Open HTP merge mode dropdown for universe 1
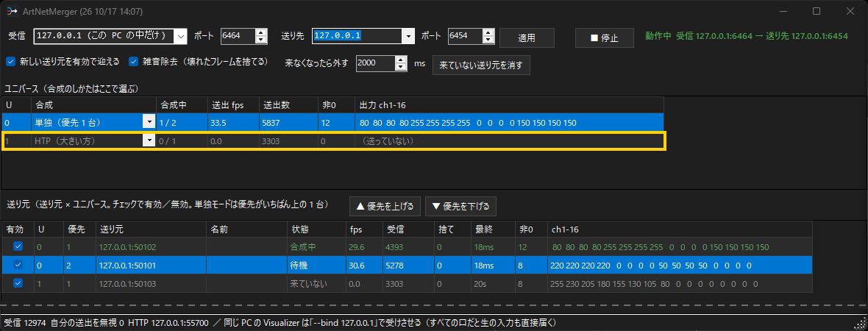The image size is (868, 331). (x=149, y=141)
